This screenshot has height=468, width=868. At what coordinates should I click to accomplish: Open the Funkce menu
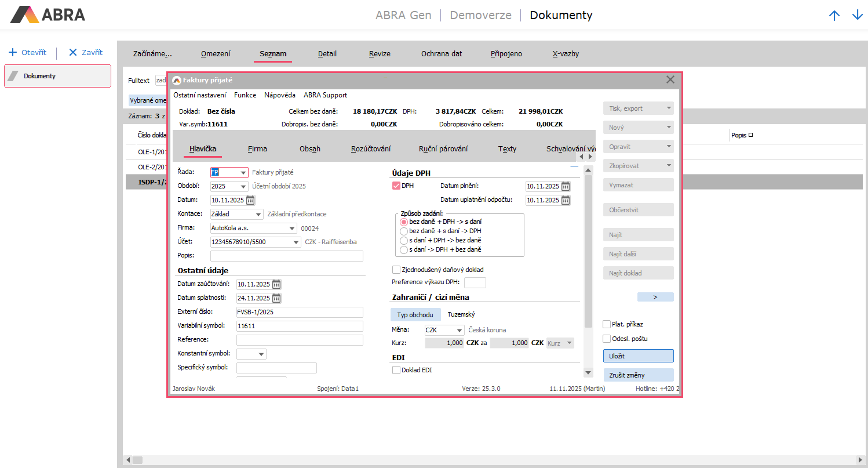coord(245,95)
